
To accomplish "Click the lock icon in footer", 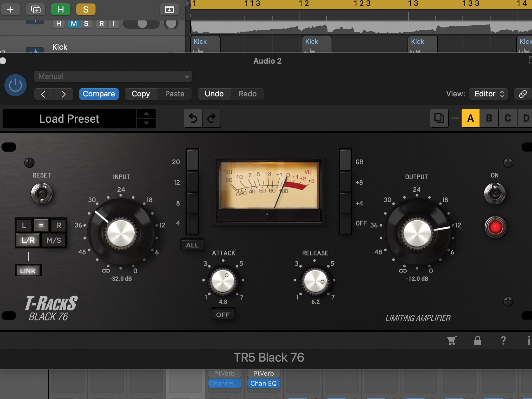I will (x=478, y=340).
